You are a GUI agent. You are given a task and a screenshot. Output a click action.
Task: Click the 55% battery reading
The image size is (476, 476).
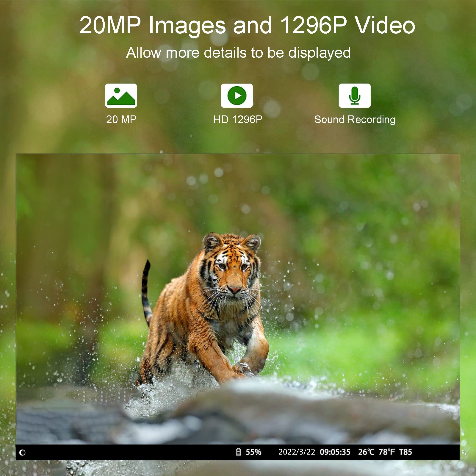(x=253, y=452)
